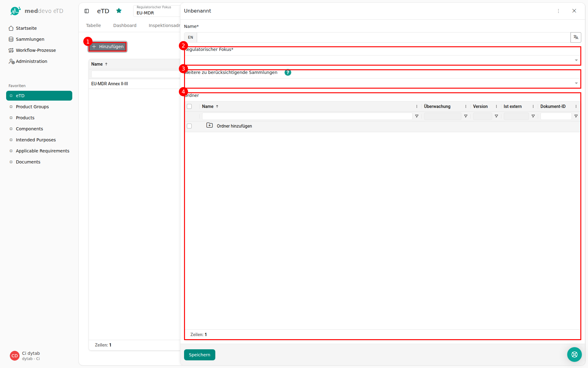Check the Ordner hinzufügen row checkbox
The width and height of the screenshot is (588, 368).
tap(189, 126)
